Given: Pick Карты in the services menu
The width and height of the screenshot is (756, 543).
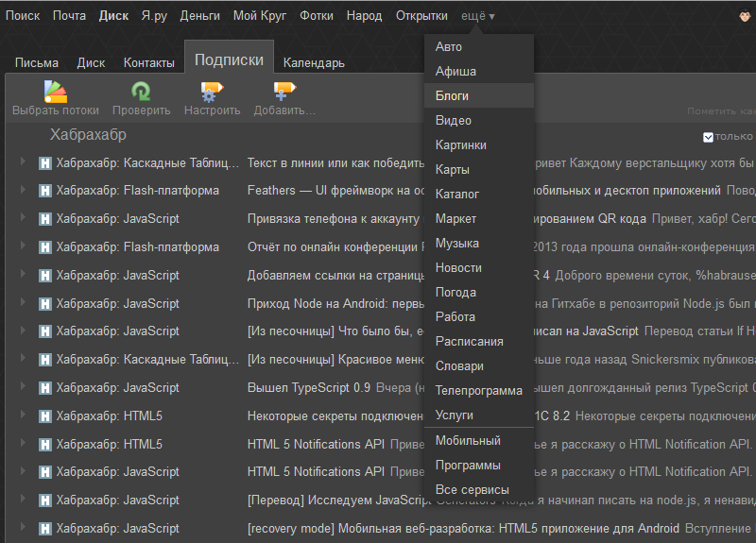Looking at the screenshot, I should (x=479, y=169).
